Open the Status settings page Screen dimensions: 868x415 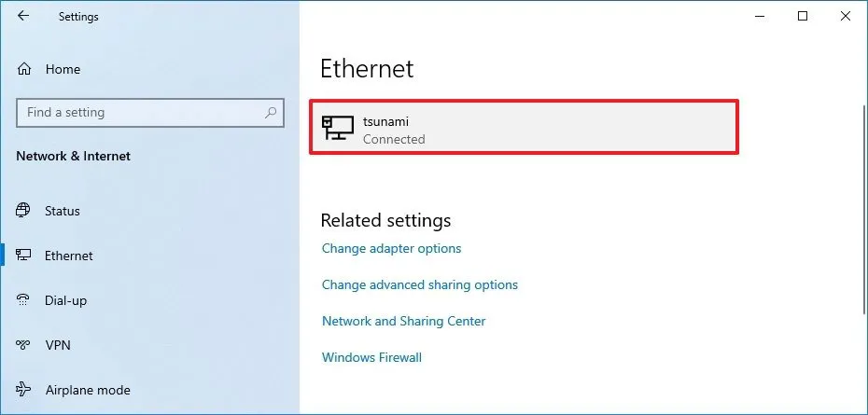click(x=63, y=211)
